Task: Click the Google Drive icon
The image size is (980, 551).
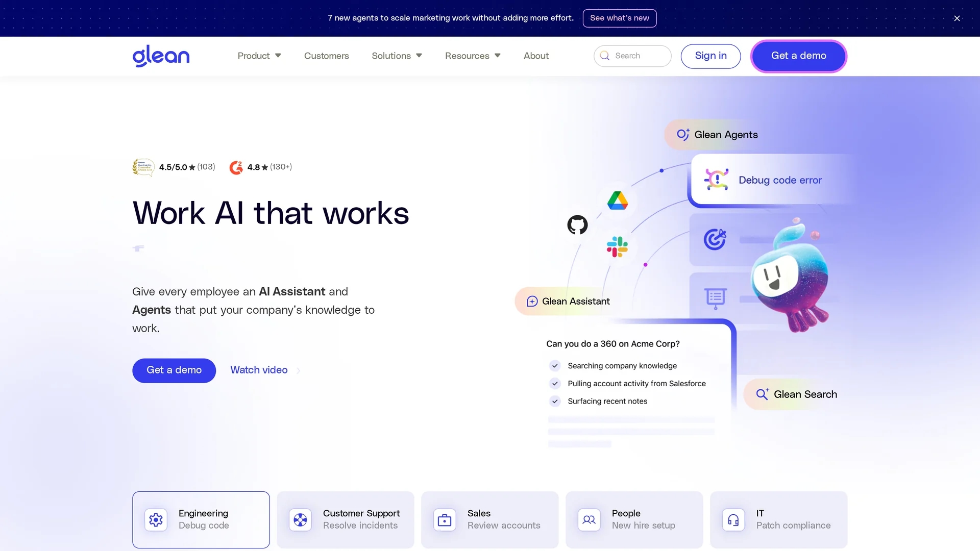Action: (x=618, y=200)
